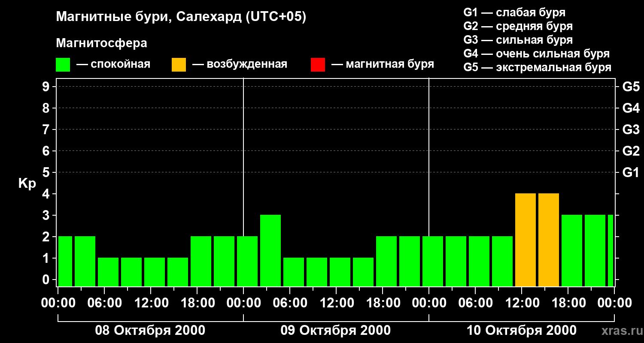Screen dimensions: 644x343
Task: Click '18:00' tick label for 10 October
Action: point(568,303)
